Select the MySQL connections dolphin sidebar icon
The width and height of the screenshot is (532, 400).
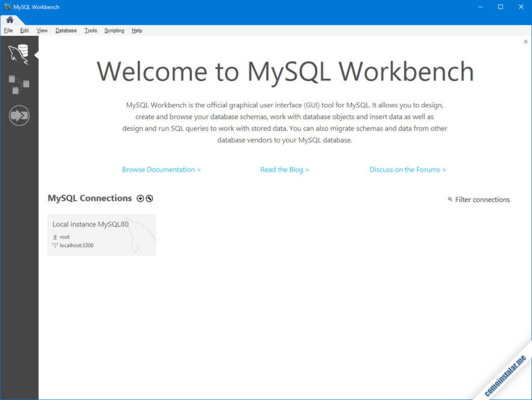tap(19, 54)
